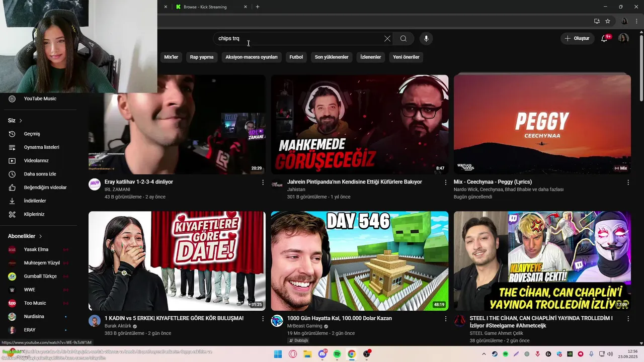Open the YouTube account avatar menu
Screen dimensions: 644x362
[x=623, y=39]
